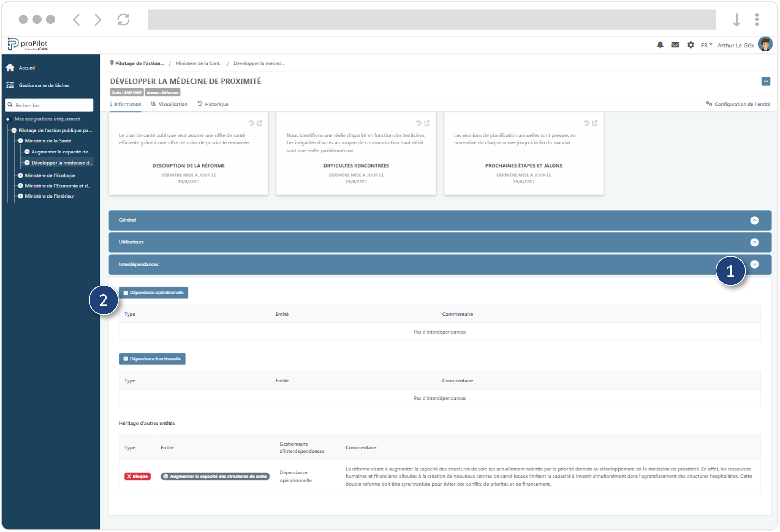Click the red Bloque status badge
The height and width of the screenshot is (532, 780).
tap(137, 477)
